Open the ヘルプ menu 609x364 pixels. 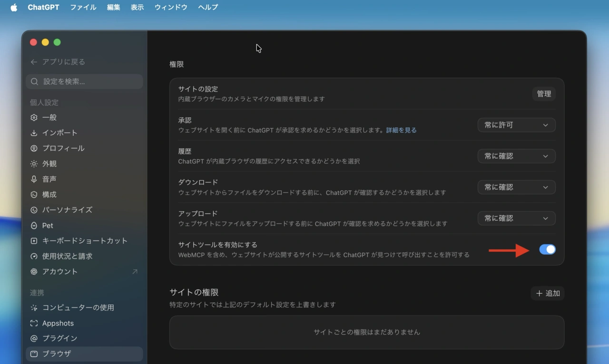click(208, 7)
